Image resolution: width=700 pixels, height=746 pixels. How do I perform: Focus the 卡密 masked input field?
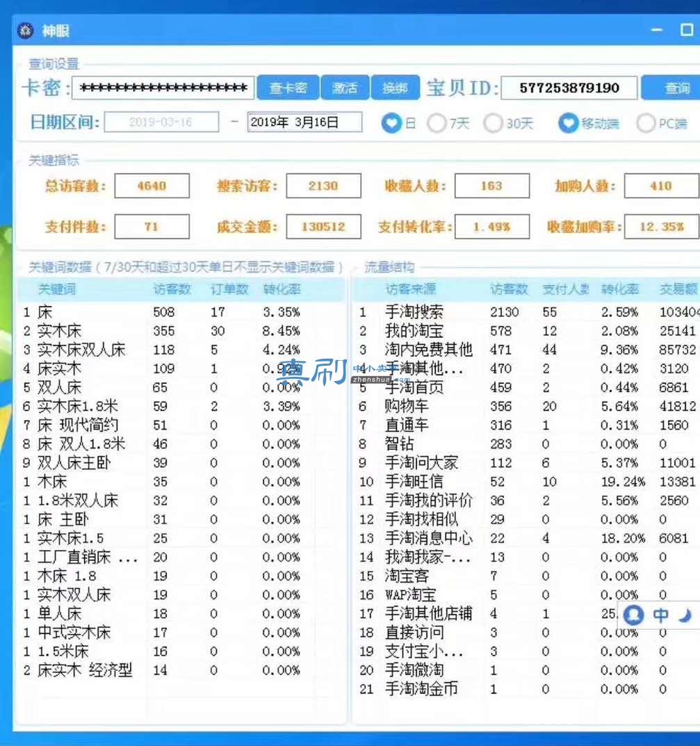163,88
